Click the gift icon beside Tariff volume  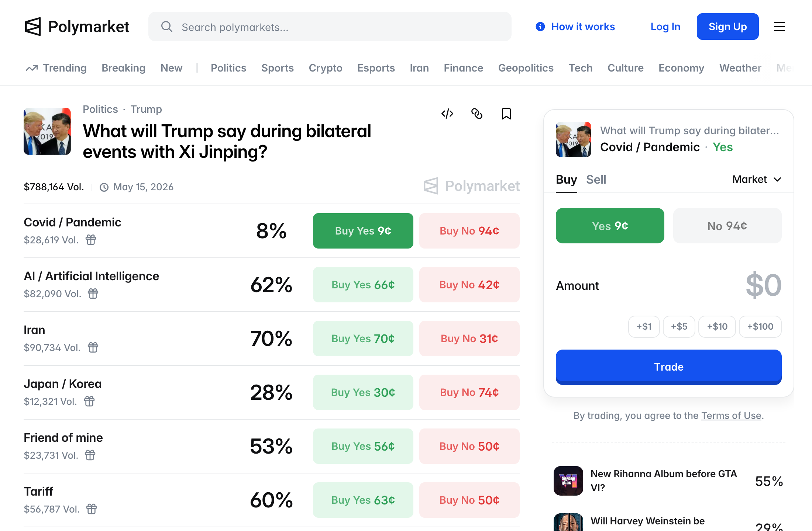pos(92,509)
